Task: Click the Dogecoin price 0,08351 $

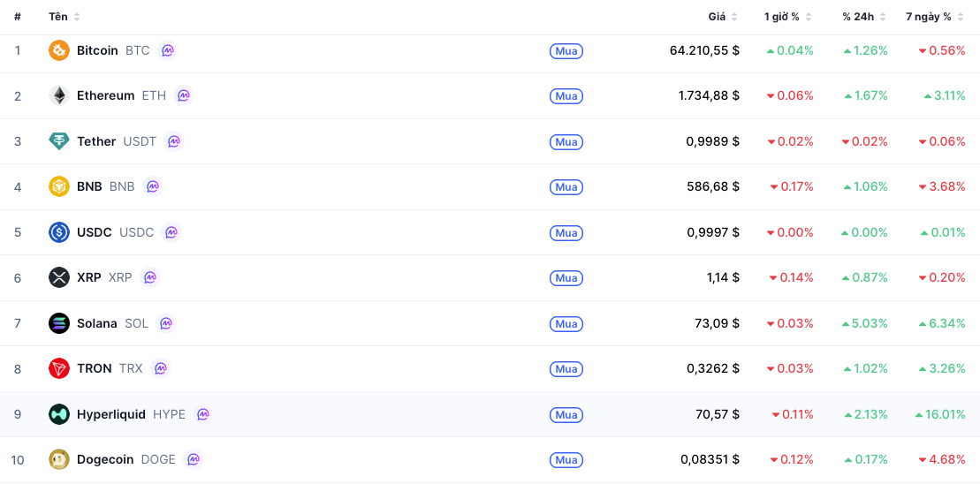Action: point(710,459)
